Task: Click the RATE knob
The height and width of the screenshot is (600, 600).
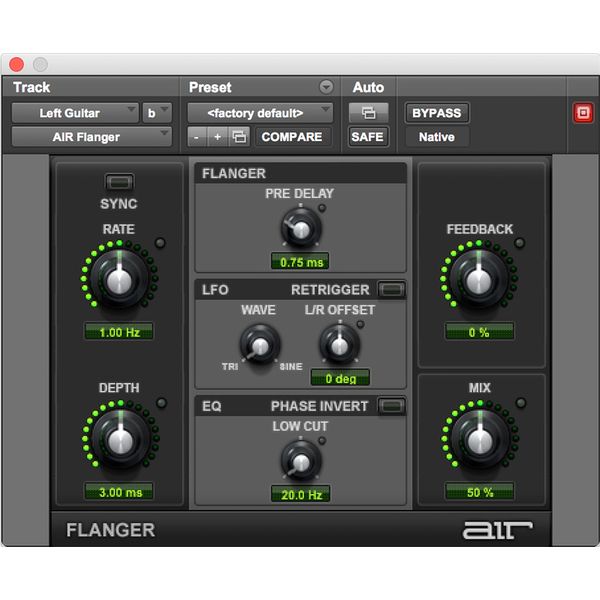Action: point(119,279)
